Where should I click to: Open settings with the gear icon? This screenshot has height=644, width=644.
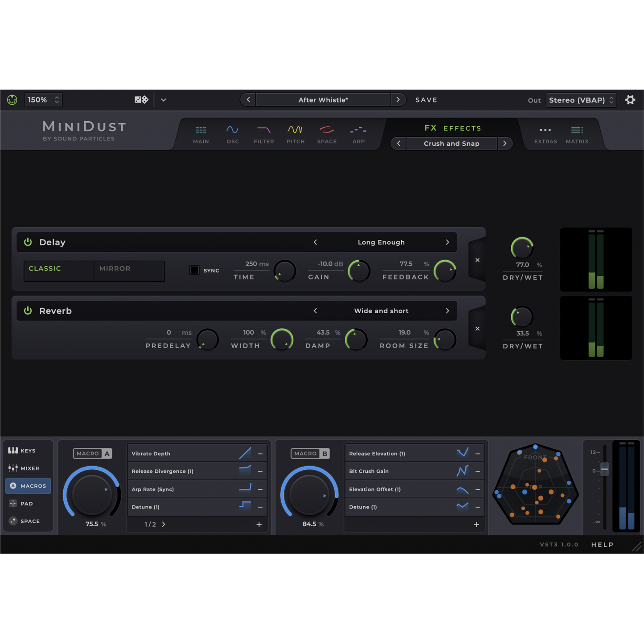click(x=630, y=100)
